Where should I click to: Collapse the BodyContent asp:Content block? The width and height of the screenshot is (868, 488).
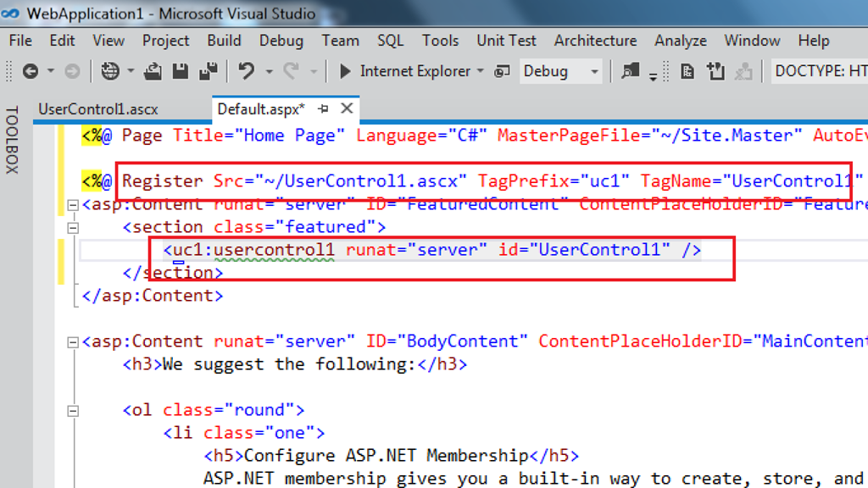click(73, 342)
